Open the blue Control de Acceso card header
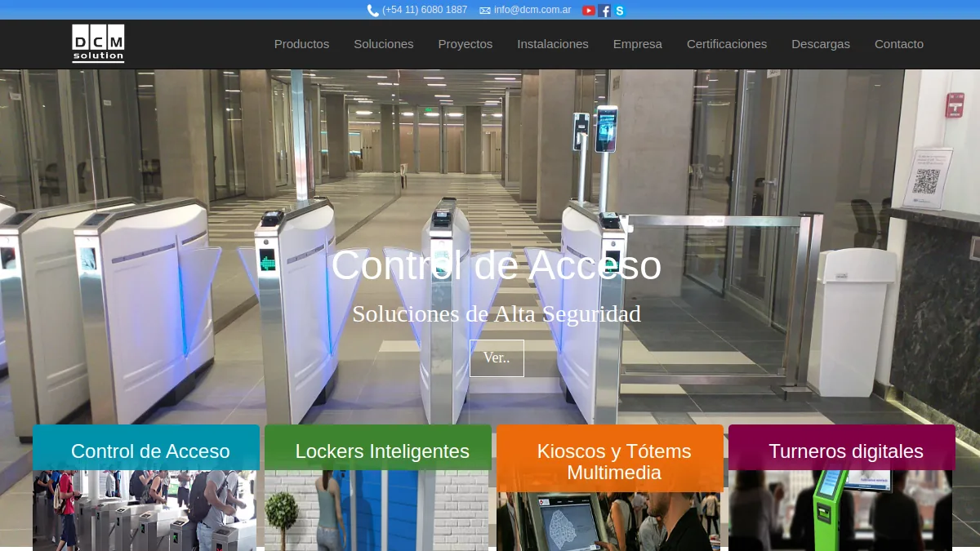980x551 pixels. 146,448
